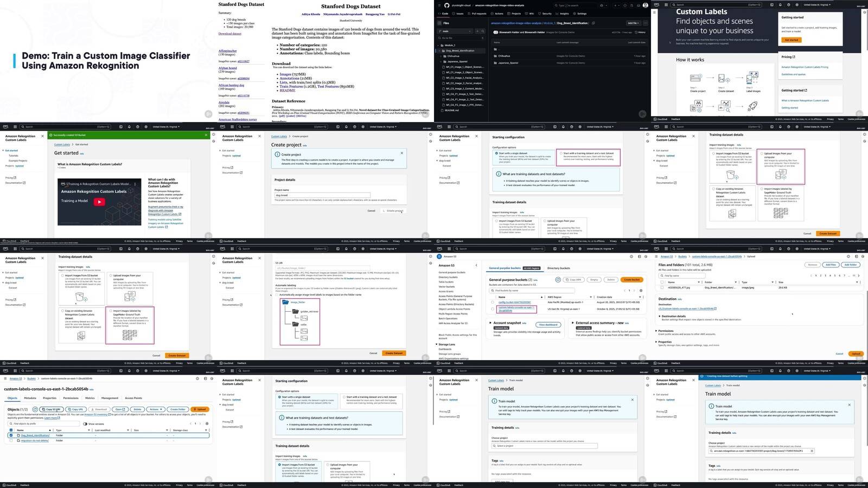
Task: Select the custom-labels-console bucket radio button
Action: click(493, 309)
